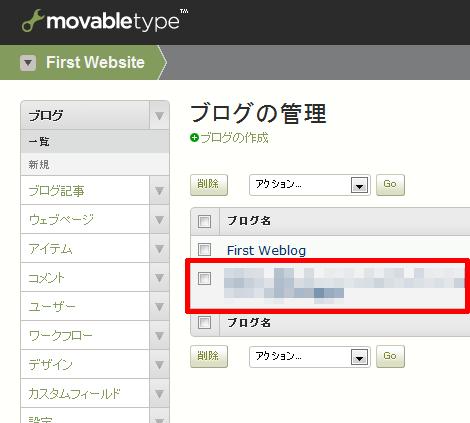Viewport: 470px width, 423px height.
Task: Open the First Website selector arrow
Action: [28, 63]
